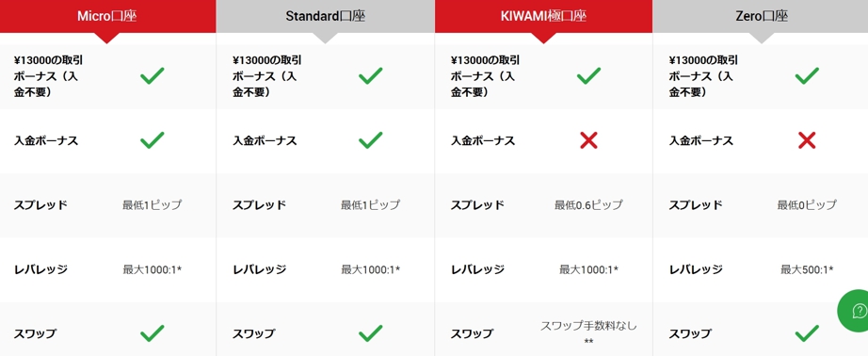Click the 最低0.6ピップ spread value
Image resolution: width=868 pixels, height=356 pixels.
point(588,205)
